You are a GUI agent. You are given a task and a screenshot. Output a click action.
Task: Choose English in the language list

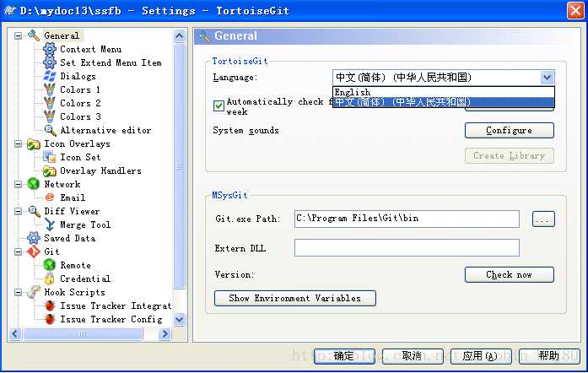tap(444, 92)
